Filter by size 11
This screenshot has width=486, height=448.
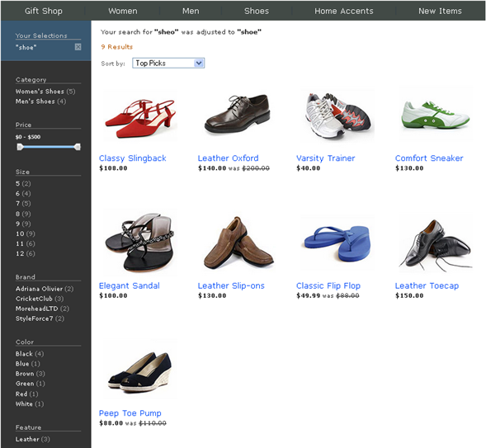click(x=26, y=243)
